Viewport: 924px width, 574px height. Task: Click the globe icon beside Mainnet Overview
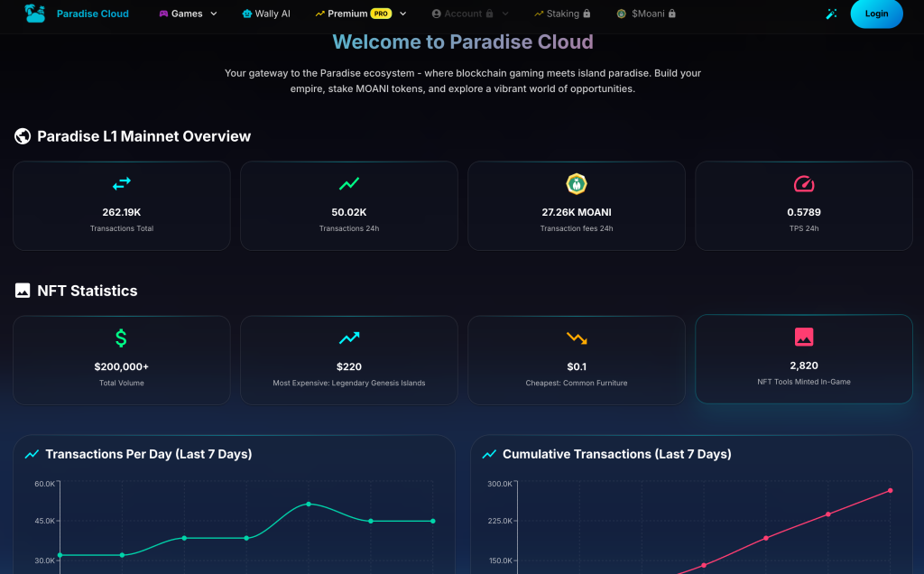point(23,136)
